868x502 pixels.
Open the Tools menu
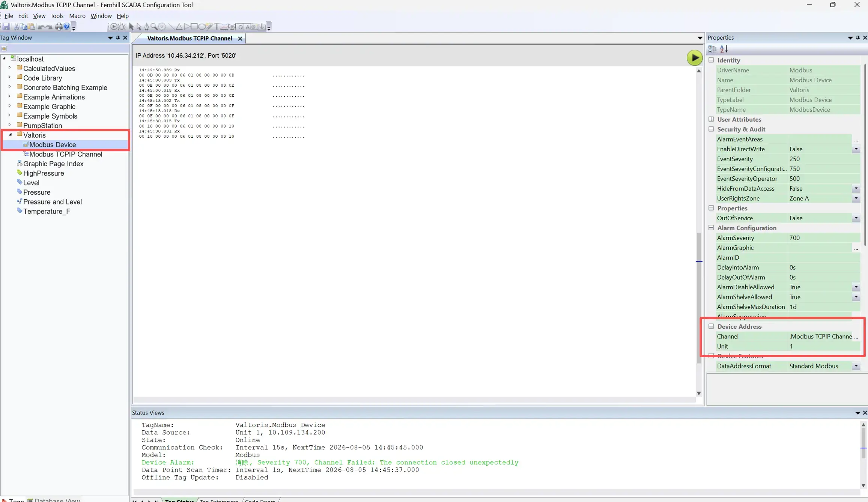[x=57, y=16]
